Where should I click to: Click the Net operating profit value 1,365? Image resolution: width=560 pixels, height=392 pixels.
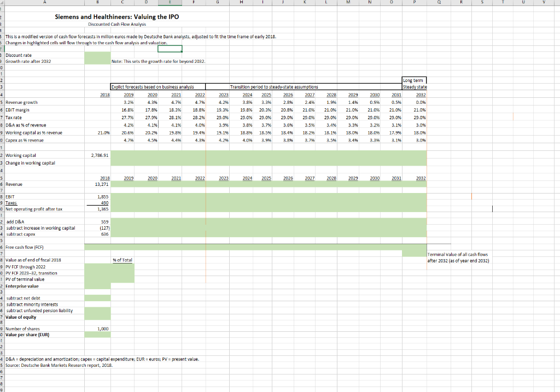coord(103,209)
